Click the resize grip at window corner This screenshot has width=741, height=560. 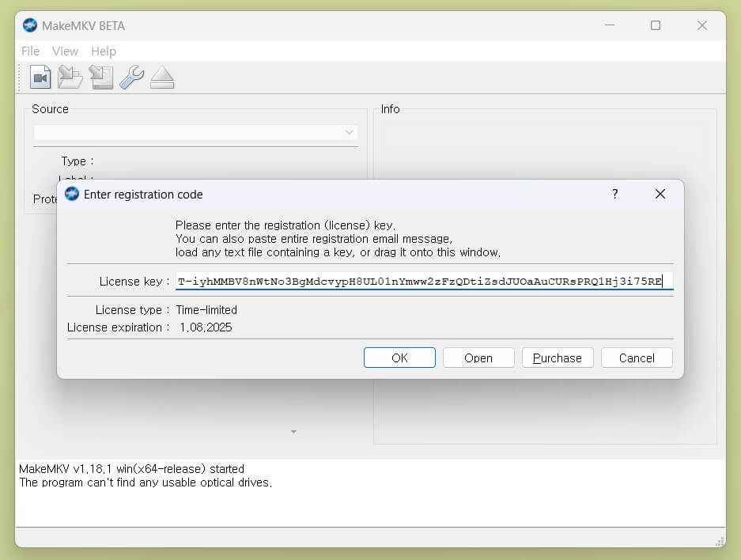coord(719,541)
